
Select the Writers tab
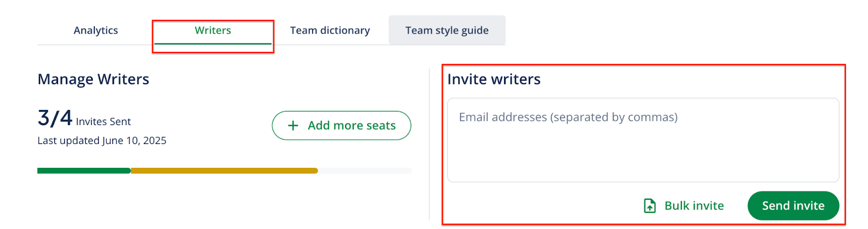213,30
